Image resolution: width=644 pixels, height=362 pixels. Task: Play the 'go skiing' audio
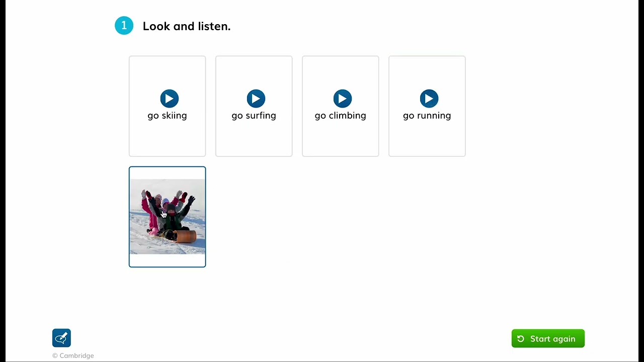(169, 99)
